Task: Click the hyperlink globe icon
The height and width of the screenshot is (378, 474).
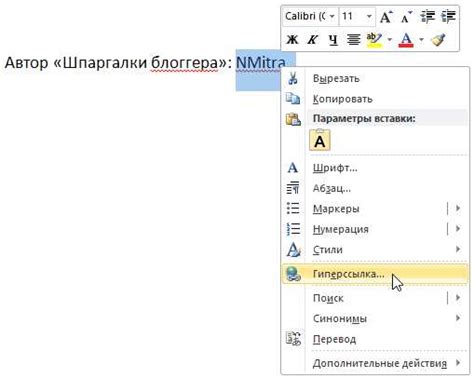Action: pos(293,274)
